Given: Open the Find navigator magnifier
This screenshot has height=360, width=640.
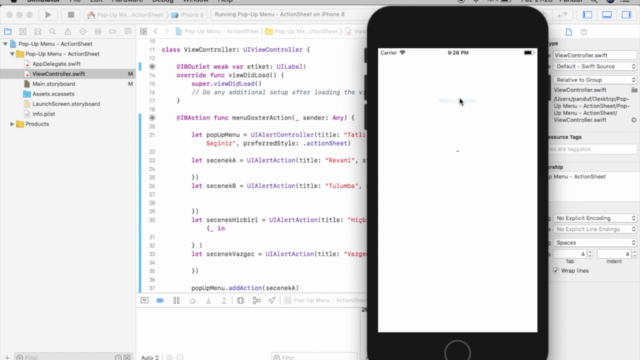Looking at the screenshot, I should pos(53,31).
